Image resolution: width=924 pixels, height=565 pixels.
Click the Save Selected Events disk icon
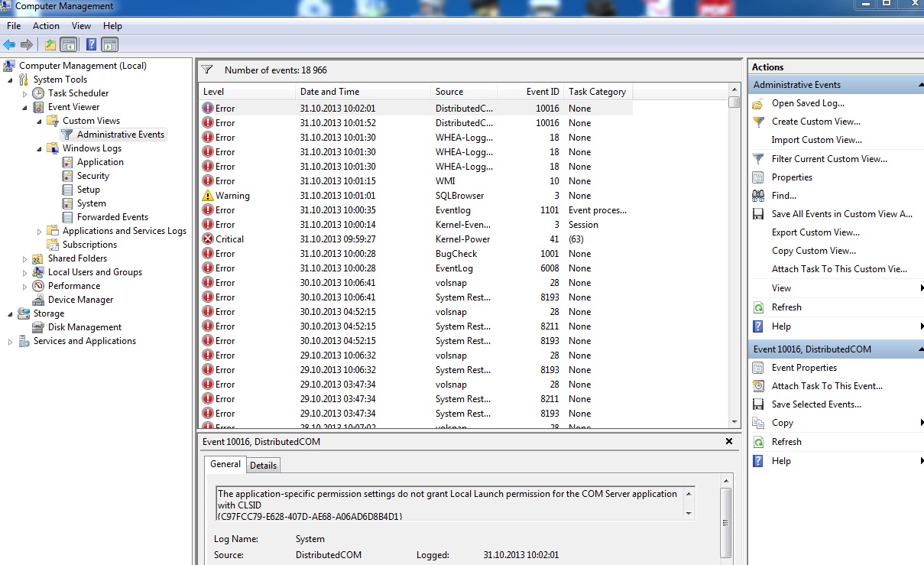(758, 404)
